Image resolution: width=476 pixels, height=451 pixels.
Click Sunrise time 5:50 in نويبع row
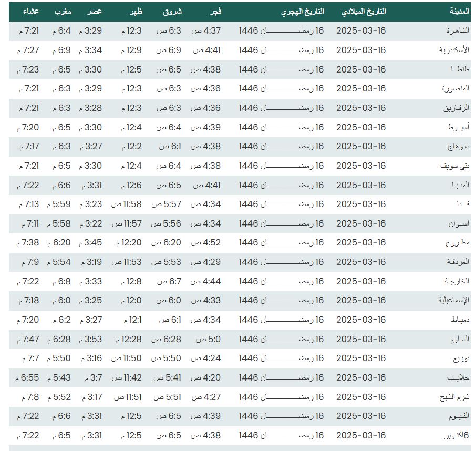pyautogui.click(x=165, y=358)
